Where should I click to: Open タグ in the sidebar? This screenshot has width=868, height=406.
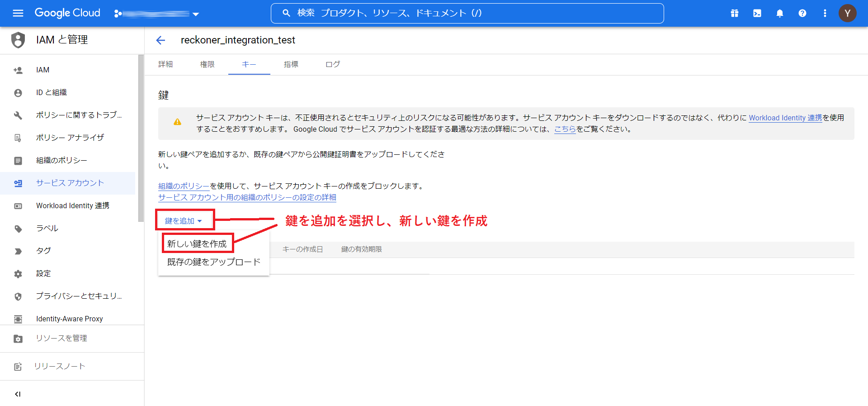(68, 251)
